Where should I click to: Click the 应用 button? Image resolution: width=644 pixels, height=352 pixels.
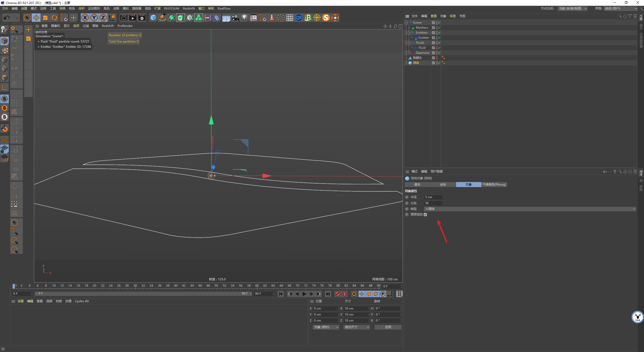[388, 327]
